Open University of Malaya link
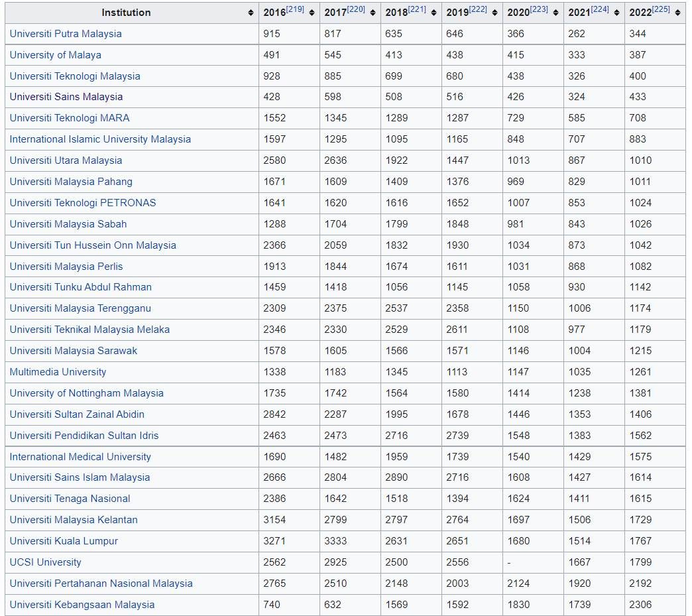 point(55,55)
